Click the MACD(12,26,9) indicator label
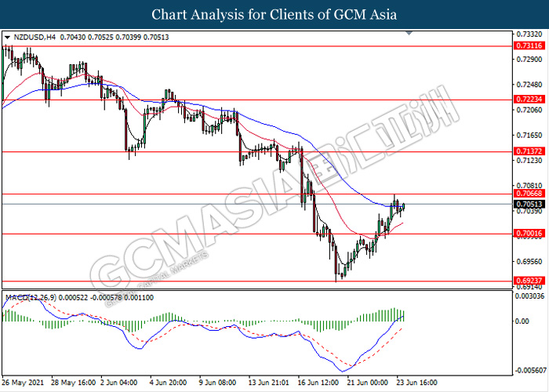Screen dimensions: 549x392 [31, 297]
